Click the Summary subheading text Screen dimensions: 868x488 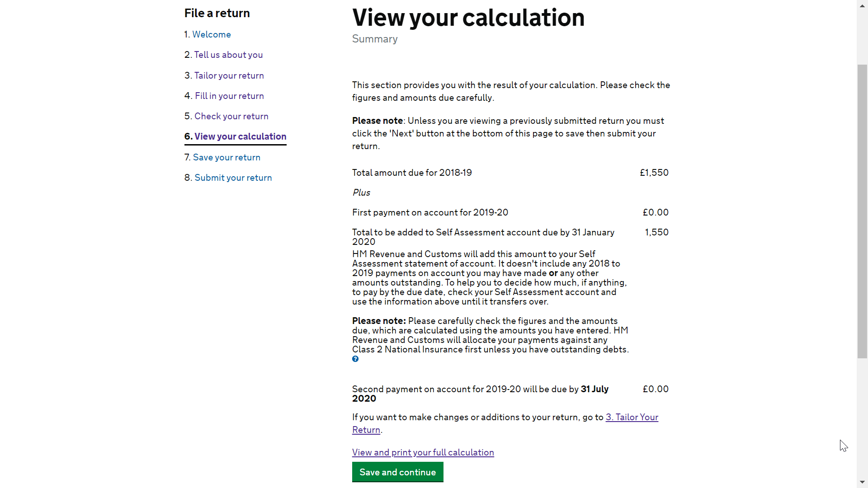[375, 39]
